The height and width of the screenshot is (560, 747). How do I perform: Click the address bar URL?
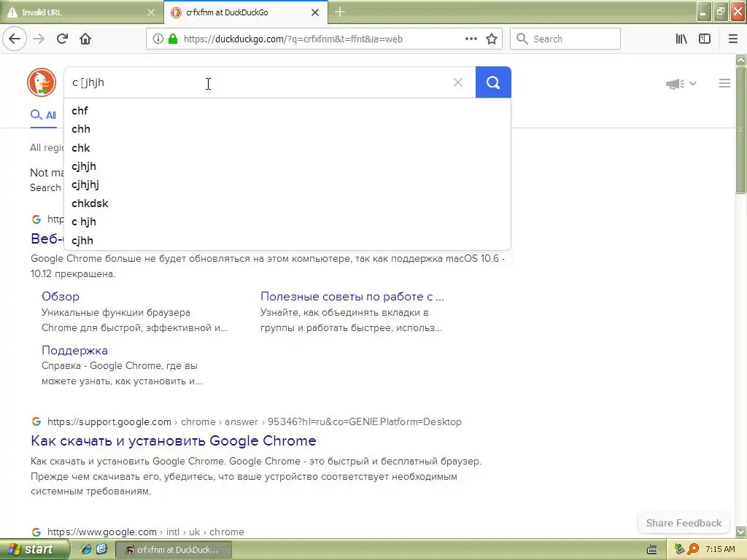click(293, 39)
